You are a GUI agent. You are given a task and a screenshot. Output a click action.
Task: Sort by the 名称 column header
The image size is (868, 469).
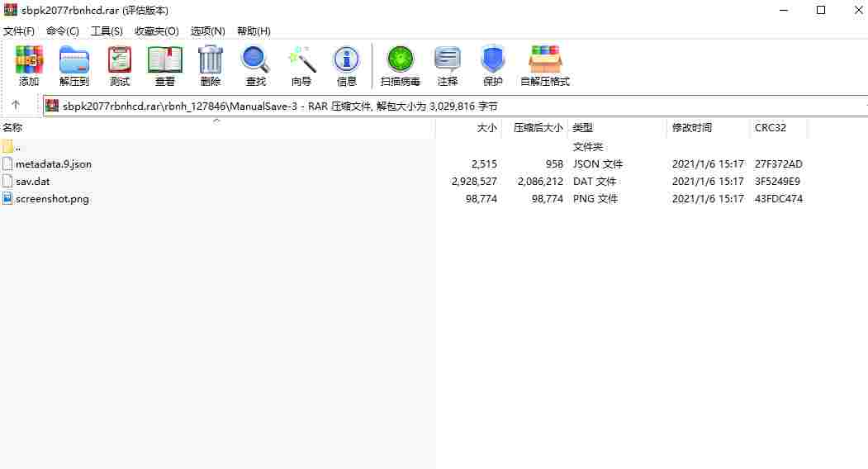tap(12, 127)
